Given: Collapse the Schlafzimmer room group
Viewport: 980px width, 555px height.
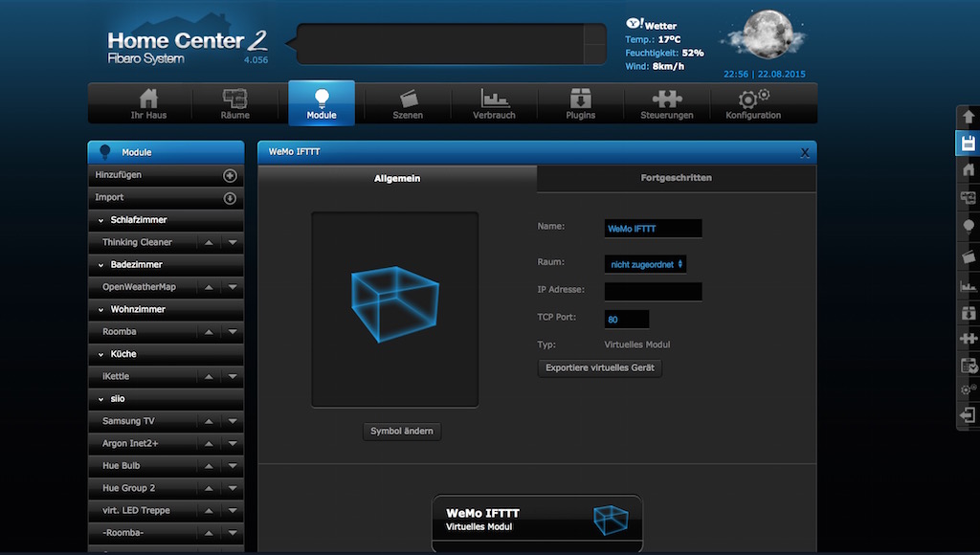Looking at the screenshot, I should click(101, 220).
